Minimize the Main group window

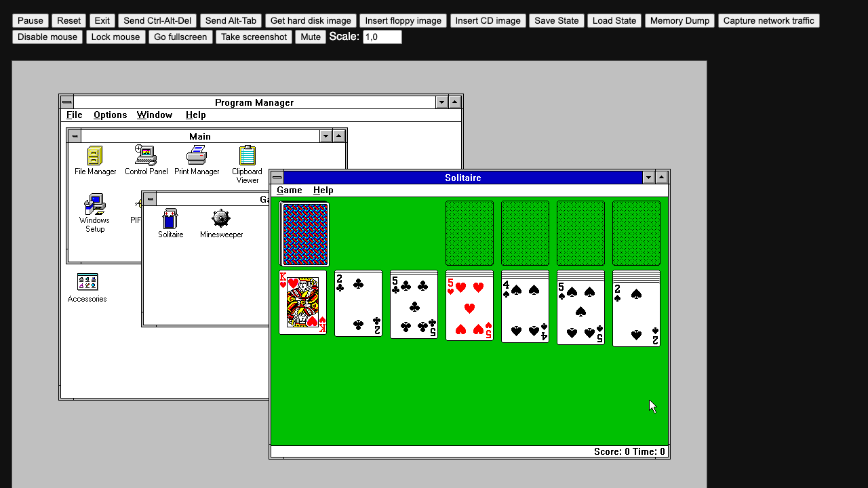click(x=326, y=136)
